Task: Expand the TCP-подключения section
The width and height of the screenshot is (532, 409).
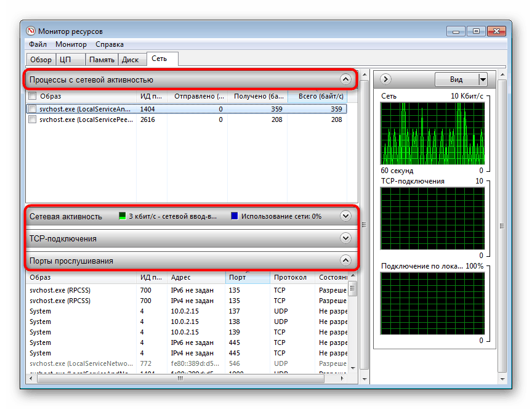Action: 345,238
